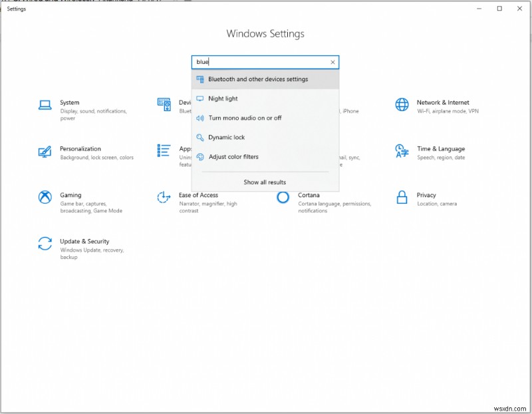Clear the search box with the X button
This screenshot has height=414, width=532.
click(x=332, y=62)
